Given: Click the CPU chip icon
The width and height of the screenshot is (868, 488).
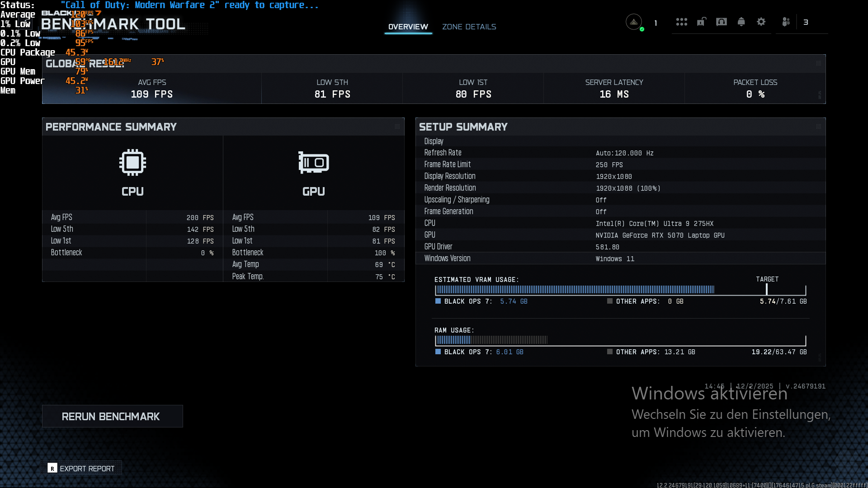Looking at the screenshot, I should coord(132,162).
